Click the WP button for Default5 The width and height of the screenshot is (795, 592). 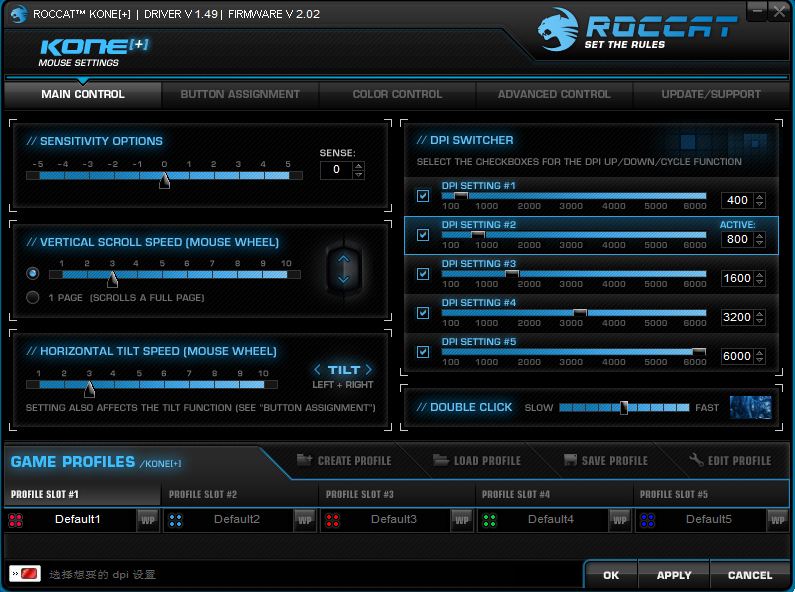coord(777,520)
